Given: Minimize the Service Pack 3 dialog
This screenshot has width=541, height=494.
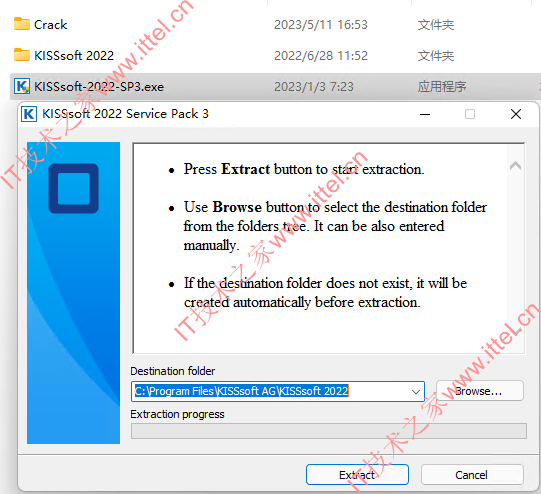Looking at the screenshot, I should 425,114.
